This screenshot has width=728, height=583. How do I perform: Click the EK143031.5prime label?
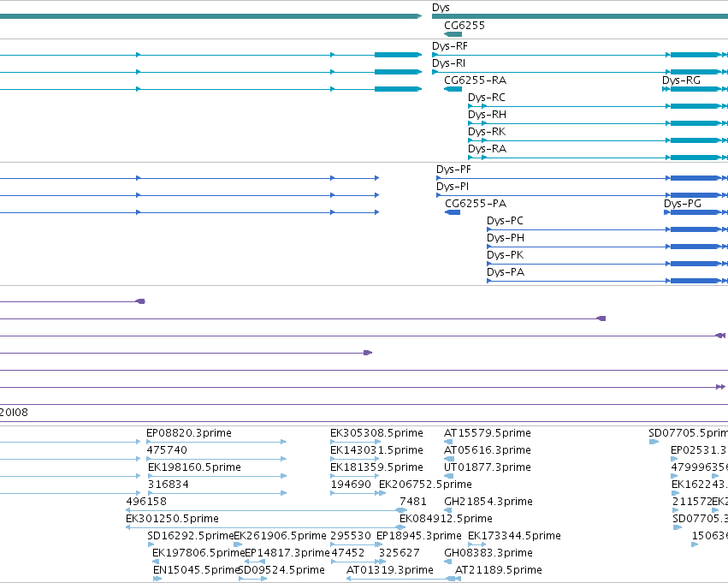376,450
